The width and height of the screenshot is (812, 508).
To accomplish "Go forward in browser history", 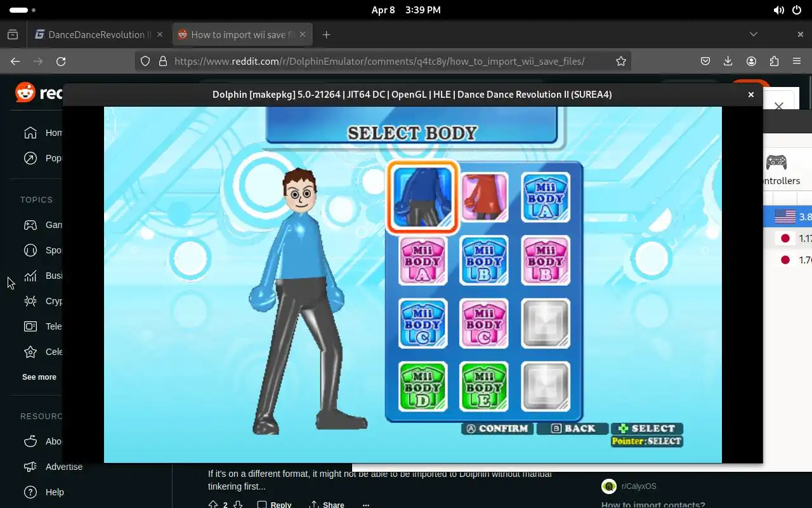I will [38, 62].
